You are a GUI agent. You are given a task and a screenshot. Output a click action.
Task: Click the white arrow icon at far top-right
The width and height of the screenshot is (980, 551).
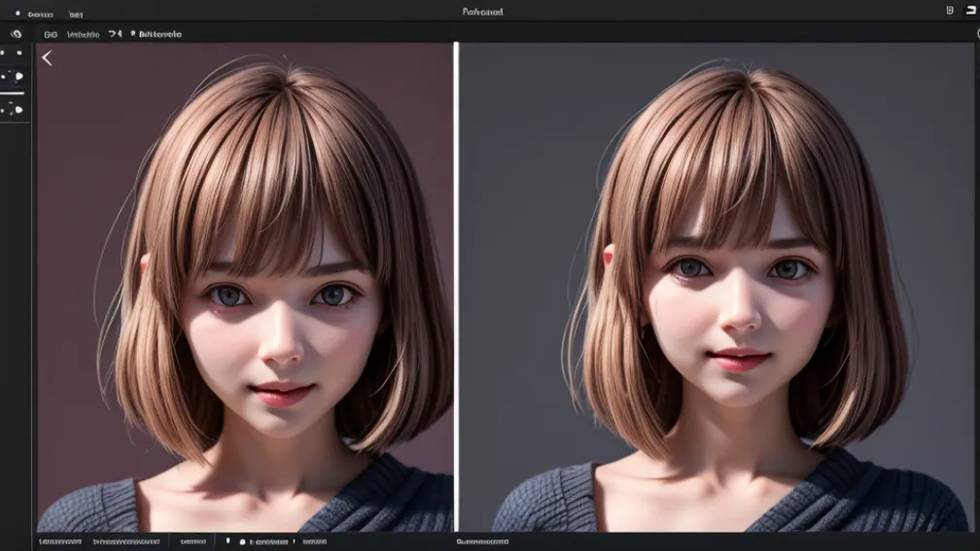pos(972,11)
